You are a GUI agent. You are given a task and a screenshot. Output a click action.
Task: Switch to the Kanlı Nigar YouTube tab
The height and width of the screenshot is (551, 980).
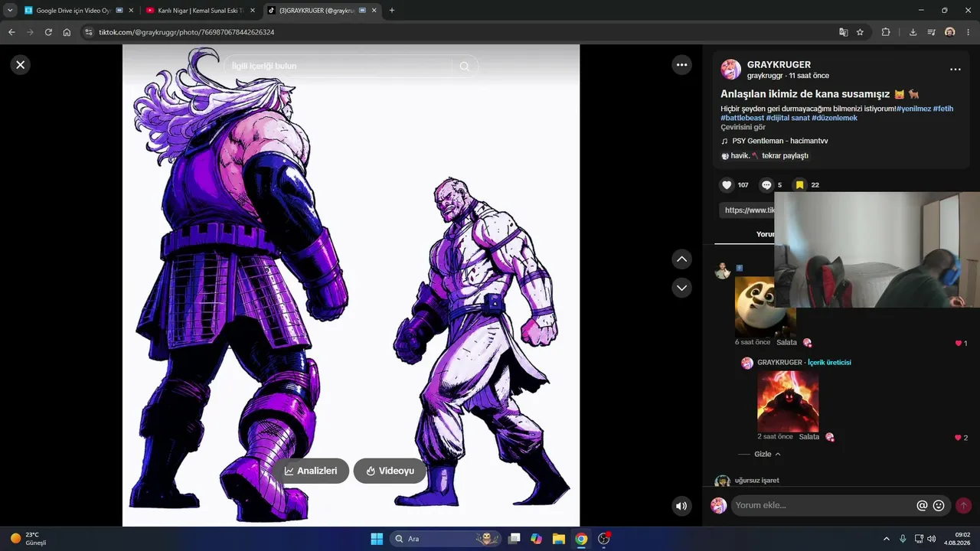(199, 11)
